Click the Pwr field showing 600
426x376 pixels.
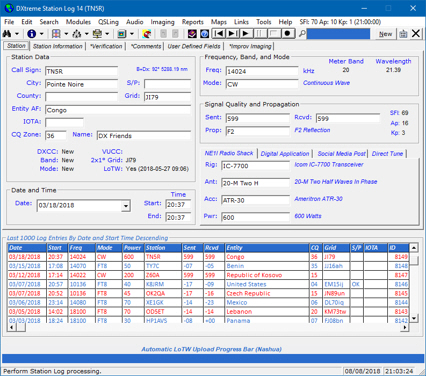click(256, 217)
